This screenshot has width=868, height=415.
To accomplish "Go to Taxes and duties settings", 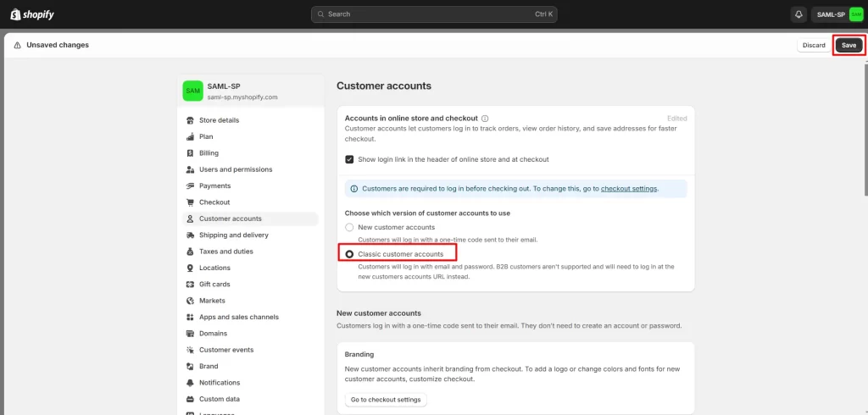I will (x=225, y=252).
